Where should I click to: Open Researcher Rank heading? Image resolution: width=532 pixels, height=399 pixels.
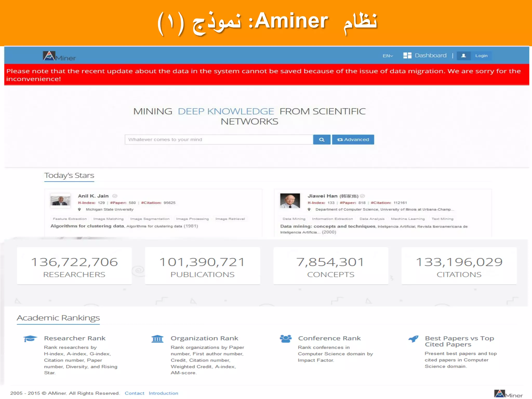tap(75, 338)
